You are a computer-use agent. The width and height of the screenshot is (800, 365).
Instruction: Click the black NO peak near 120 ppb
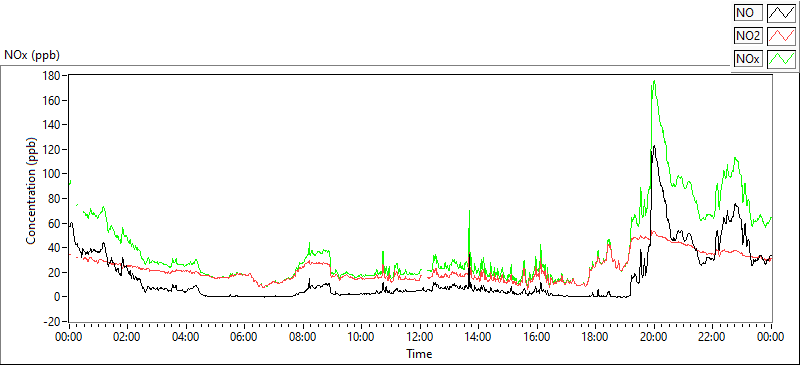(x=654, y=147)
